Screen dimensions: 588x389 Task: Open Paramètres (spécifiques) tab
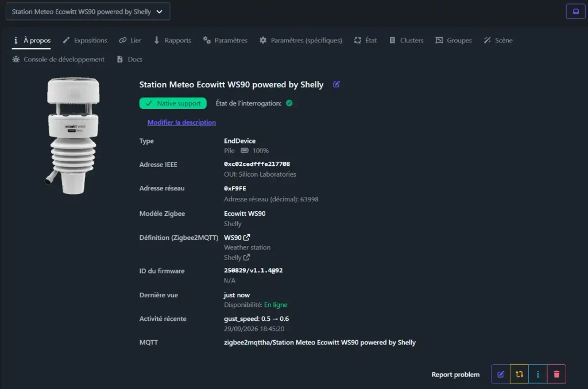coord(301,41)
